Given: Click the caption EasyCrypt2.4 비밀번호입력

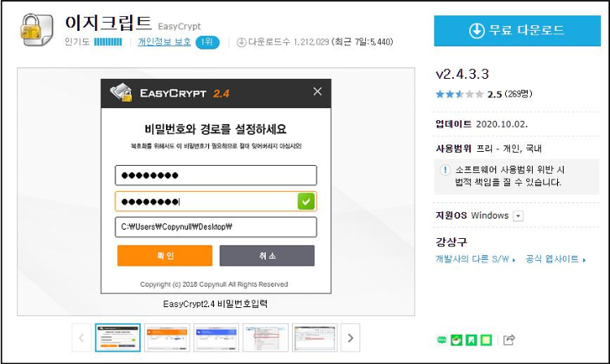Looking at the screenshot, I should tap(216, 304).
